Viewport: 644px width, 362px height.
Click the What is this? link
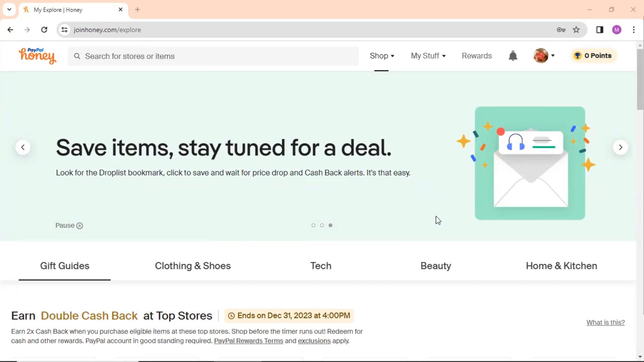[x=606, y=322]
